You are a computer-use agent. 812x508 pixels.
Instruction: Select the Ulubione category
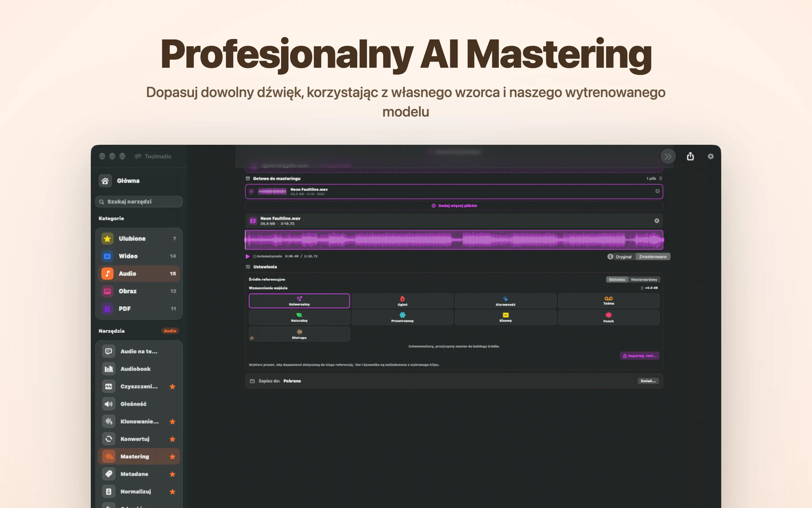(x=139, y=238)
